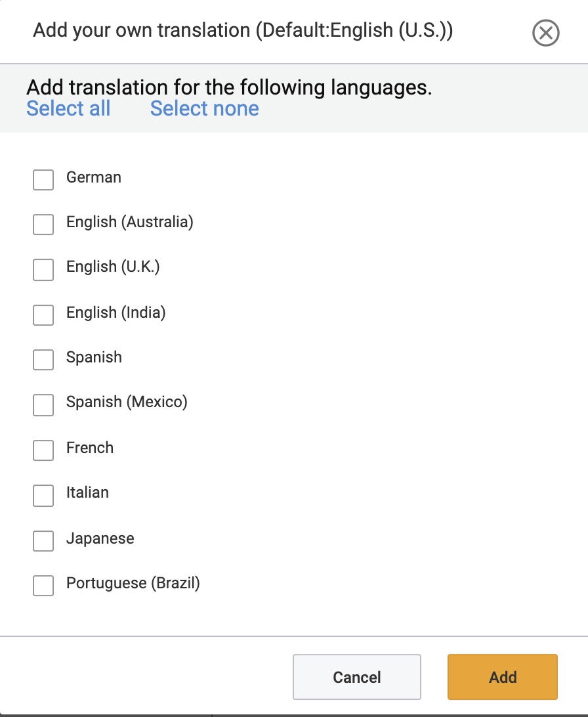
Task: Check the German language checkbox
Action: coord(43,180)
